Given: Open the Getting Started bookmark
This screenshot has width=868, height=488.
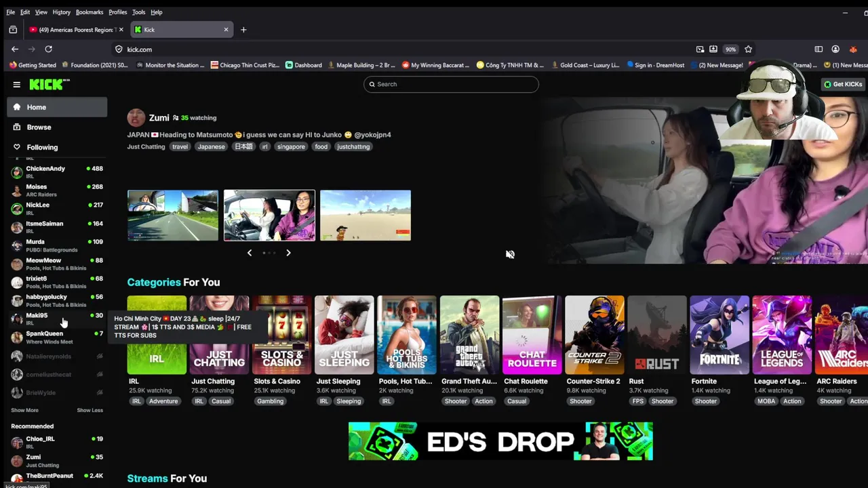Looking at the screenshot, I should point(33,65).
